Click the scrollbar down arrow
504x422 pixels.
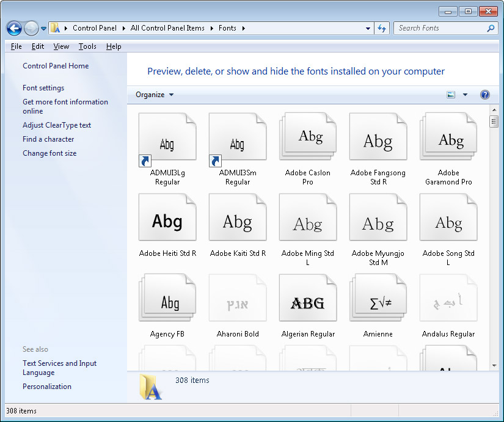point(494,366)
